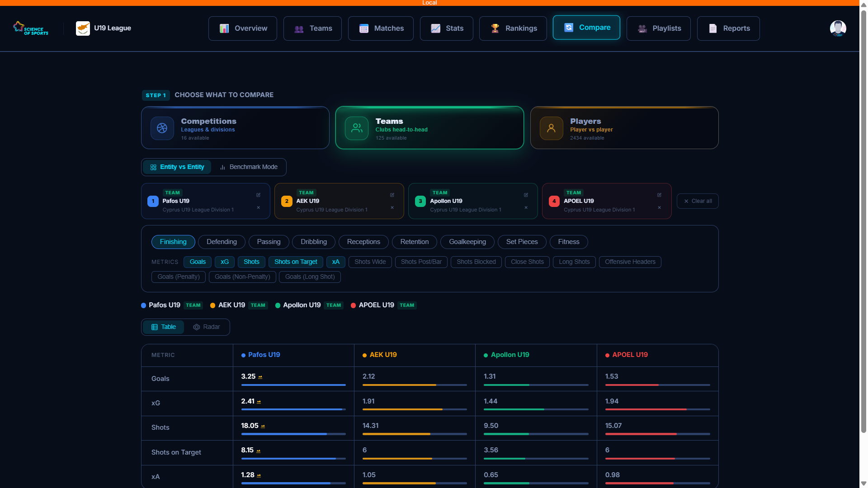Click the crown icon beside Goals 3.25

pyautogui.click(x=260, y=377)
